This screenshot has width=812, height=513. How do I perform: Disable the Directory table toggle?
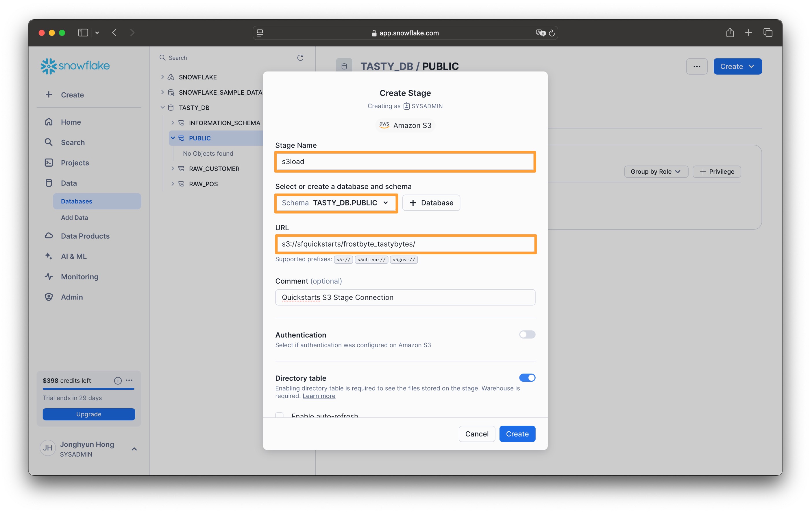point(527,377)
